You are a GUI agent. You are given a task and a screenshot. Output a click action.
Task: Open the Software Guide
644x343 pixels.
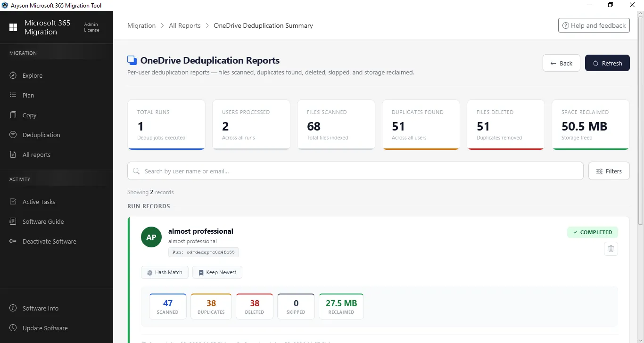coord(57,221)
